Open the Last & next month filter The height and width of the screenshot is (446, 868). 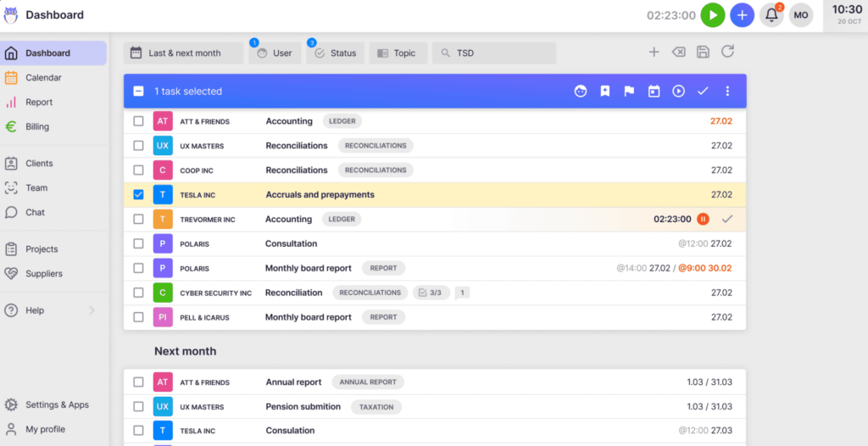183,53
